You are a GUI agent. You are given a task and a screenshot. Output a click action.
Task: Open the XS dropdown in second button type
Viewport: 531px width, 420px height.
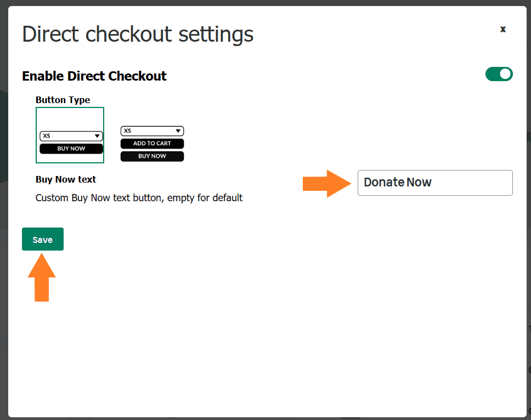(x=152, y=131)
